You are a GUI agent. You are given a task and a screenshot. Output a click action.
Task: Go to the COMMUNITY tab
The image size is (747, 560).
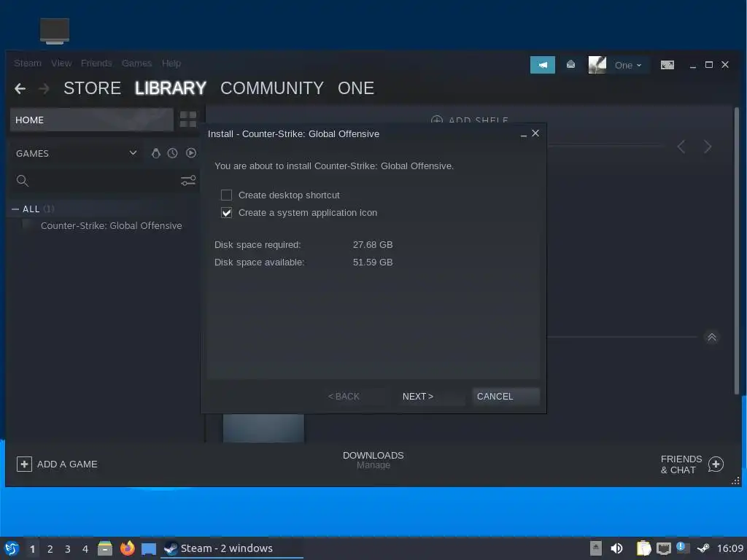point(272,88)
